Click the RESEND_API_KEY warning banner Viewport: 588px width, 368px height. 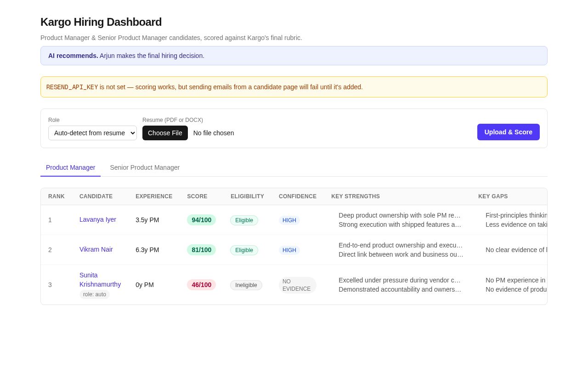[294, 87]
